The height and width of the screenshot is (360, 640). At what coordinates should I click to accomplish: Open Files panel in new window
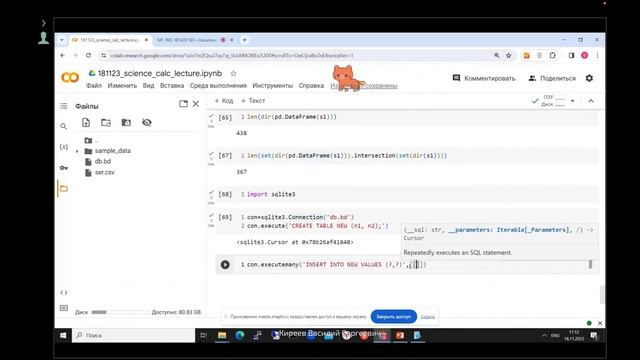point(183,104)
